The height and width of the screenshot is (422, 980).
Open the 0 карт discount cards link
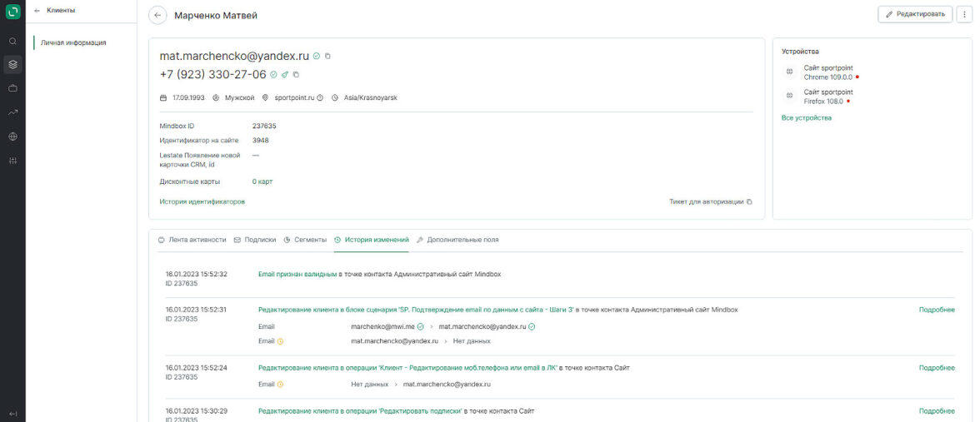point(262,181)
